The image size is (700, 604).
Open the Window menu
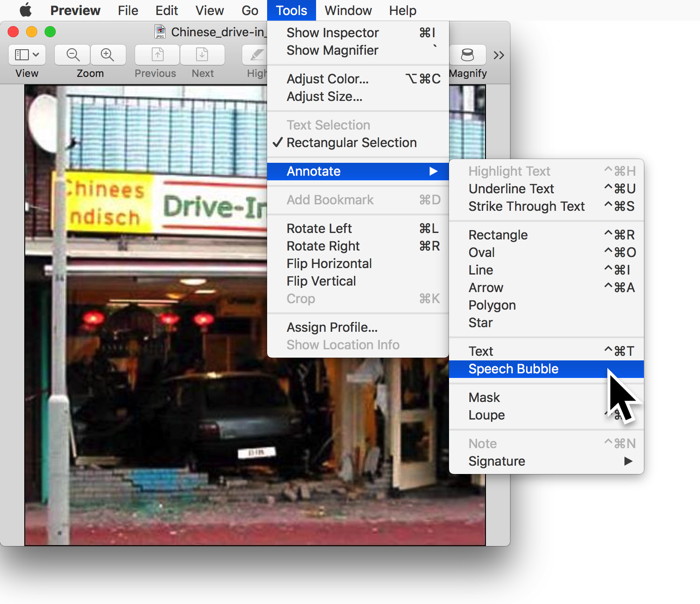point(348,10)
